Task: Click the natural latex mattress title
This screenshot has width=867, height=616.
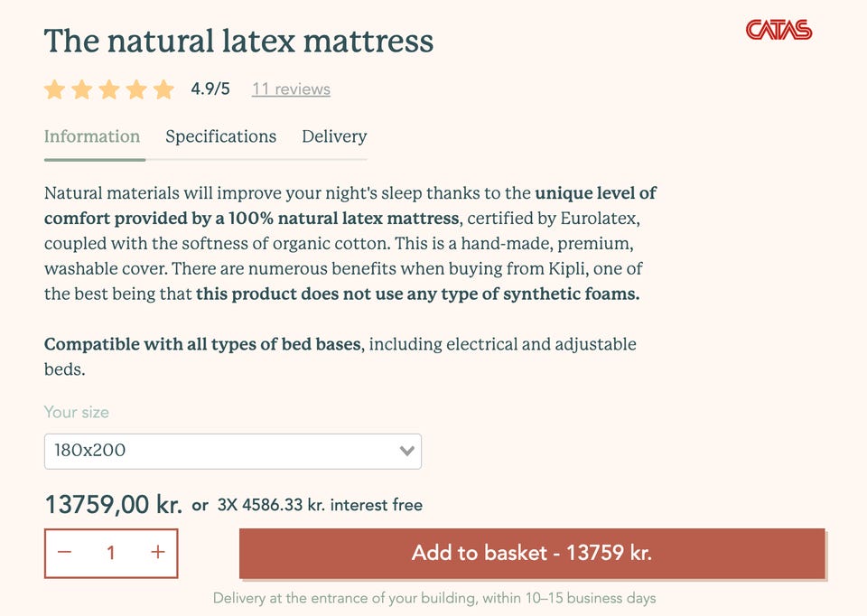Action: point(238,41)
